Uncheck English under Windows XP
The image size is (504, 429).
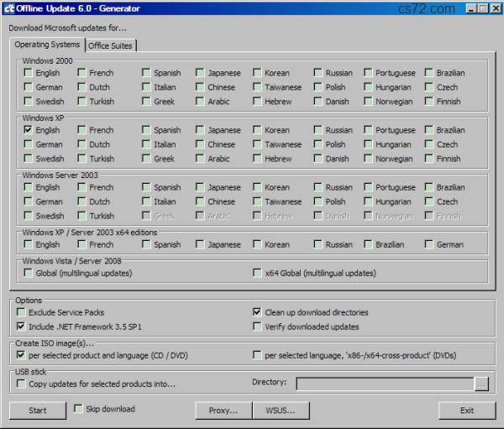[29, 130]
